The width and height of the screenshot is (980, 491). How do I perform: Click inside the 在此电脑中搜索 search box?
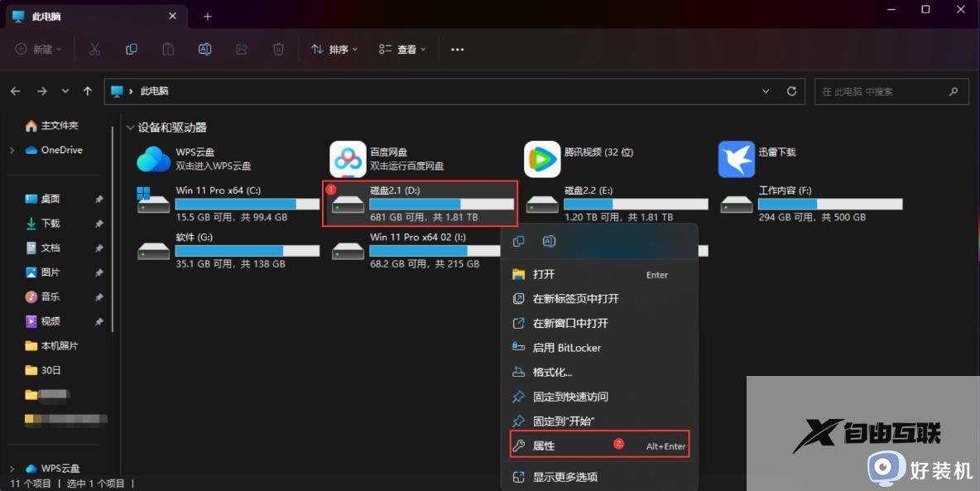pyautogui.click(x=886, y=91)
